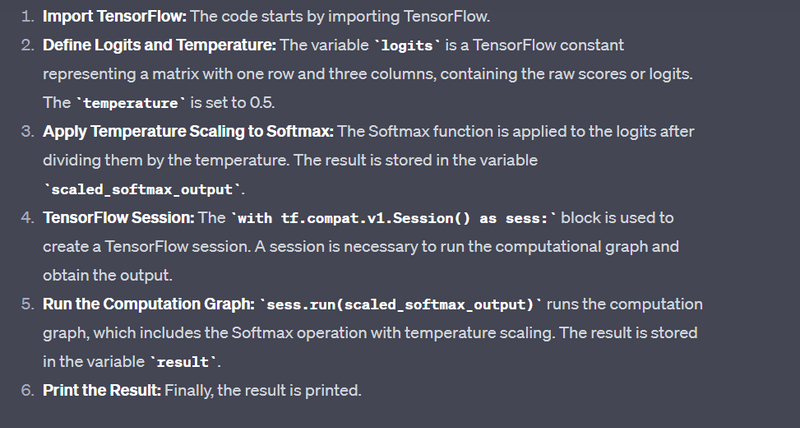Viewport: 800px width, 428px height.
Task: Click the inline code word `result`
Action: point(184,361)
